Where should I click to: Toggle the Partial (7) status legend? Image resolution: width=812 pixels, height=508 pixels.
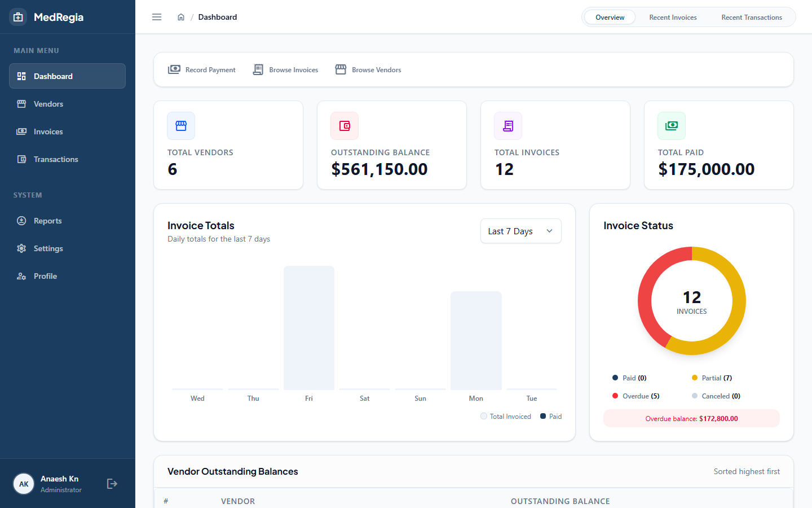point(712,378)
